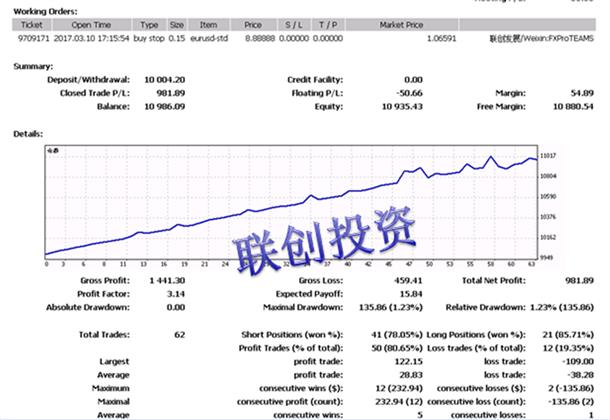610x420 pixels.
Task: Click Equity value 10 935.43
Action: click(402, 107)
